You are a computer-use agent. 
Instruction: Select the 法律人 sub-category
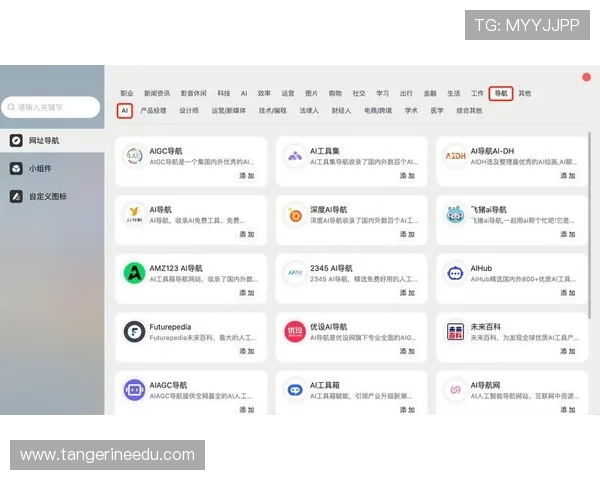pyautogui.click(x=309, y=111)
